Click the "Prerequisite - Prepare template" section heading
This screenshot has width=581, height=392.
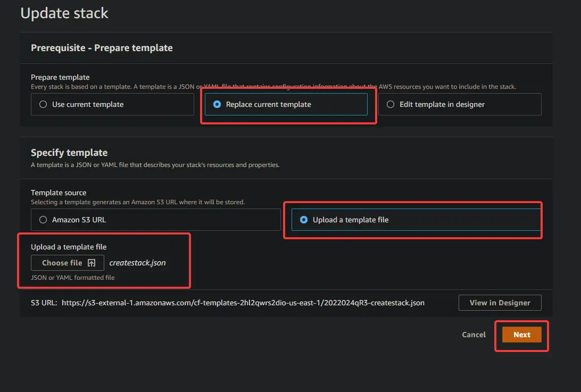tap(102, 48)
